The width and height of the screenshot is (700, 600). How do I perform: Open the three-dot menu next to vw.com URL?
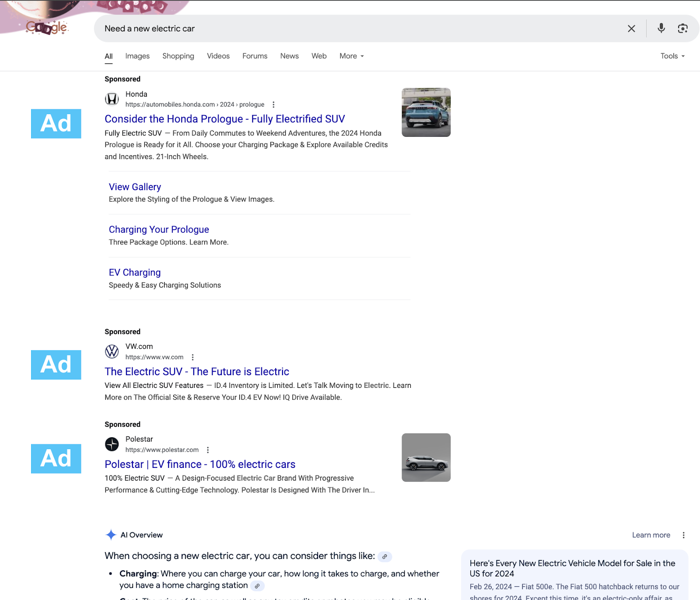click(x=192, y=357)
